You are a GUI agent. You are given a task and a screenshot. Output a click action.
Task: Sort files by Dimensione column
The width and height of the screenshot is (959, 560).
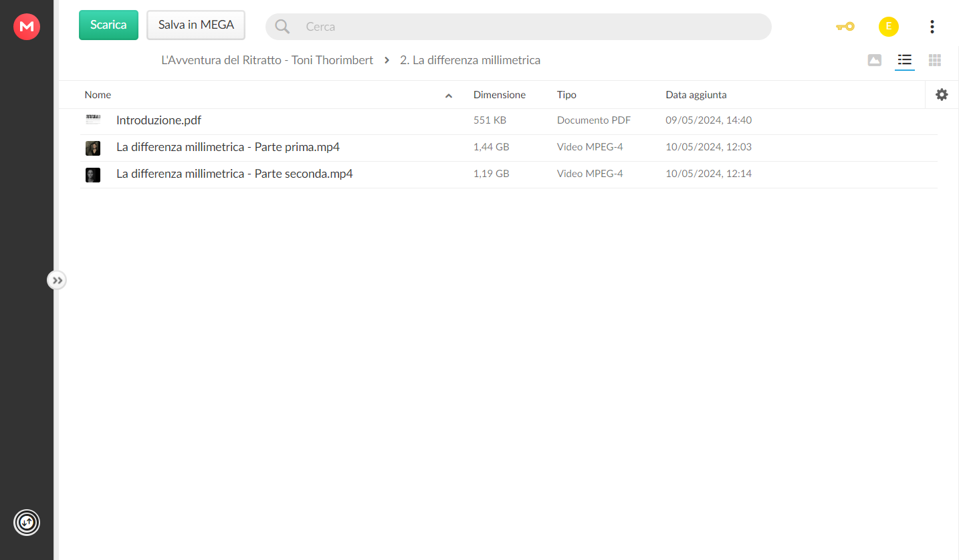(500, 95)
